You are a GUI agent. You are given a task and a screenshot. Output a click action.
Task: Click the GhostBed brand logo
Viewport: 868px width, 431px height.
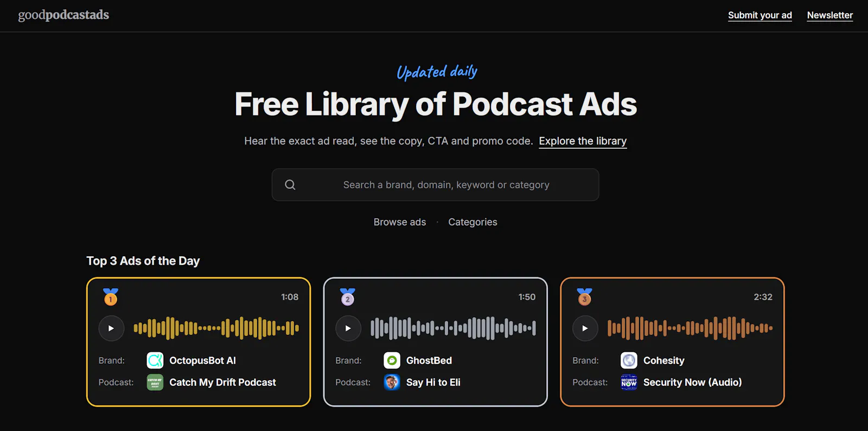392,360
